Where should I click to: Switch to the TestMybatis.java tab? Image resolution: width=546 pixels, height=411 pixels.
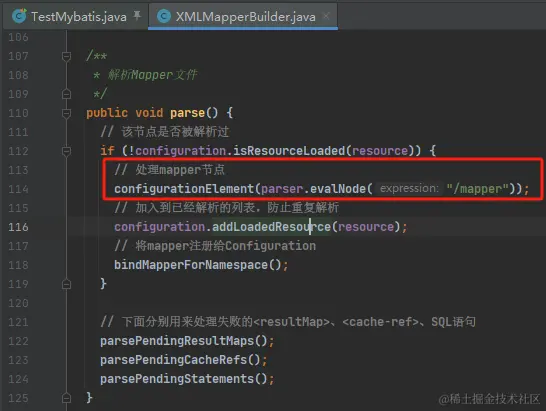pos(79,16)
